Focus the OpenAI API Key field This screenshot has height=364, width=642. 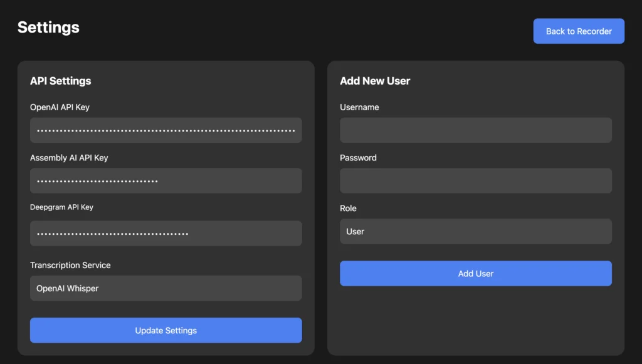pos(166,130)
